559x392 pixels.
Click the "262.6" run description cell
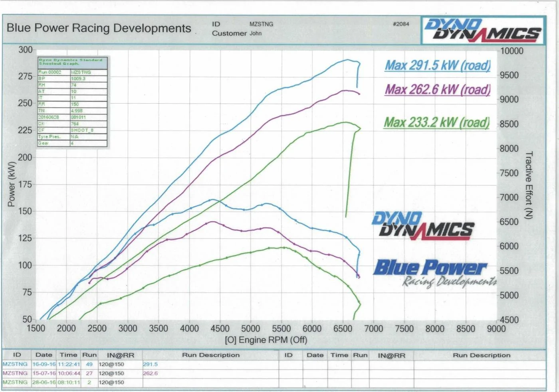[151, 373]
